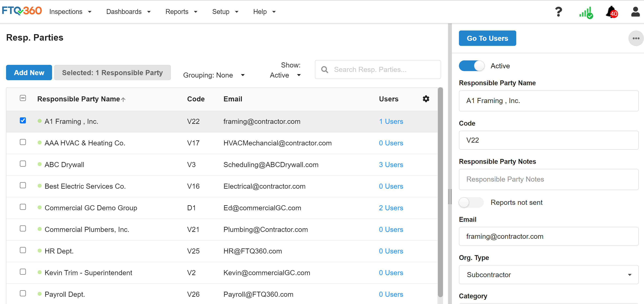Screen dimensions: 644x304
Task: Check the Commercial Plumbers, Inc. checkbox
Action: [x=23, y=229]
